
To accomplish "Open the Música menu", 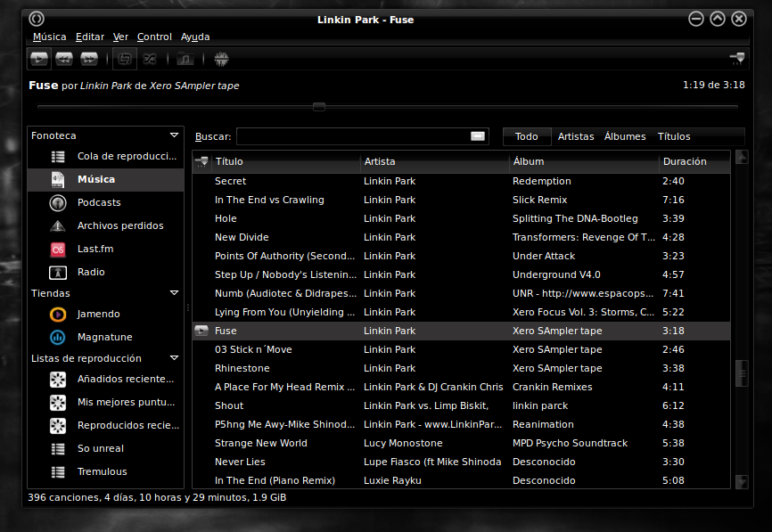I will pyautogui.click(x=49, y=37).
